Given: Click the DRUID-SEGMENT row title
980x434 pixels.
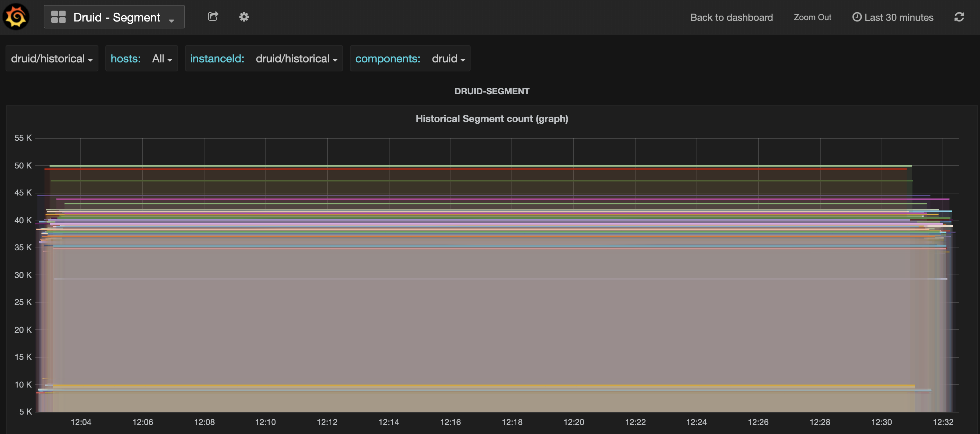Looking at the screenshot, I should [x=491, y=92].
